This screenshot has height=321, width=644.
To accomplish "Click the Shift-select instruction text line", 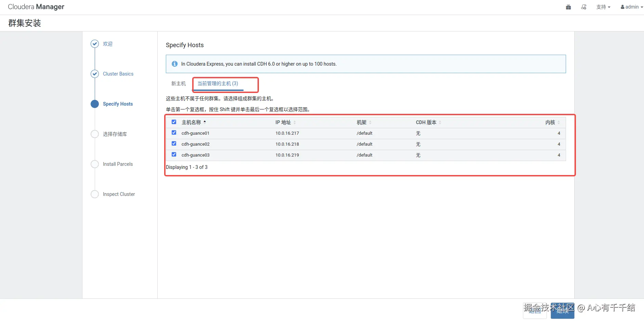I will tap(238, 109).
